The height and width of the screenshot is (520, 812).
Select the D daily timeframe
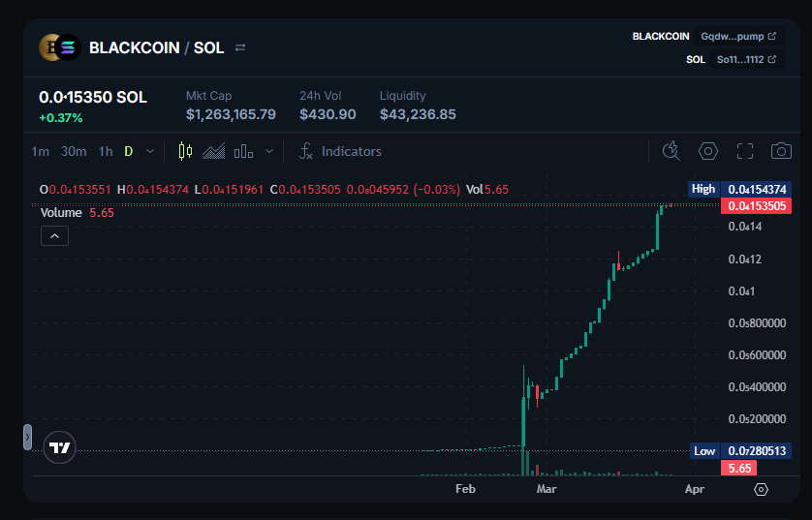click(129, 152)
